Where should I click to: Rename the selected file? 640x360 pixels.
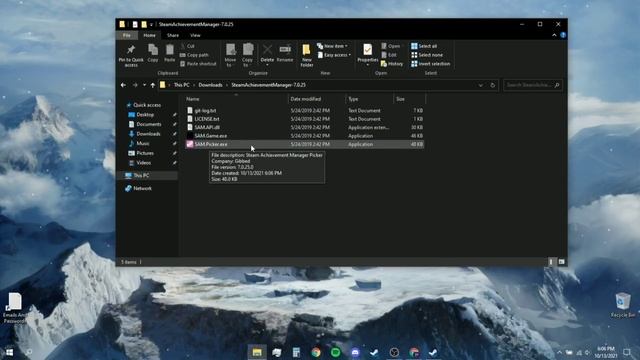[285, 53]
